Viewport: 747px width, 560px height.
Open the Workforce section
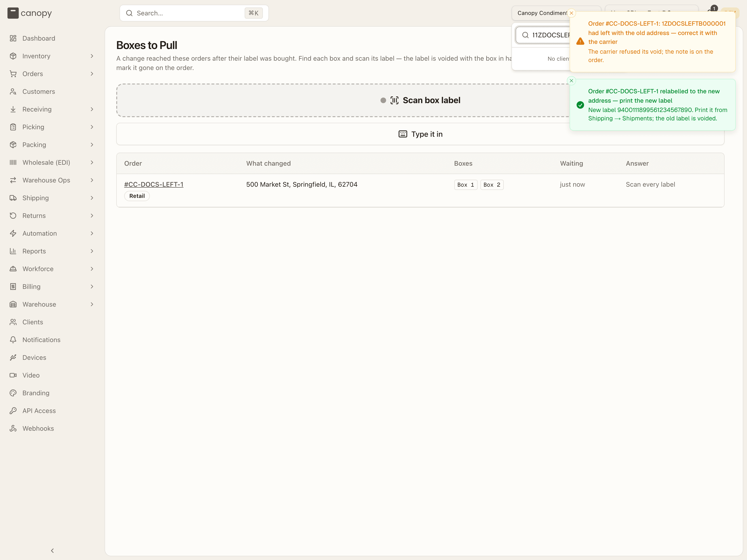(52, 269)
